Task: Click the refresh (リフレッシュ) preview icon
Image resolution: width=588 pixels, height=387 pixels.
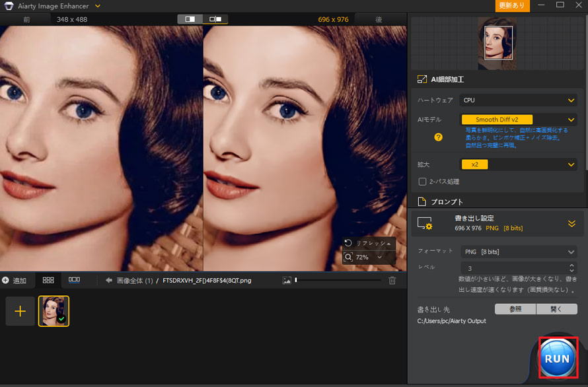Action: tap(348, 243)
